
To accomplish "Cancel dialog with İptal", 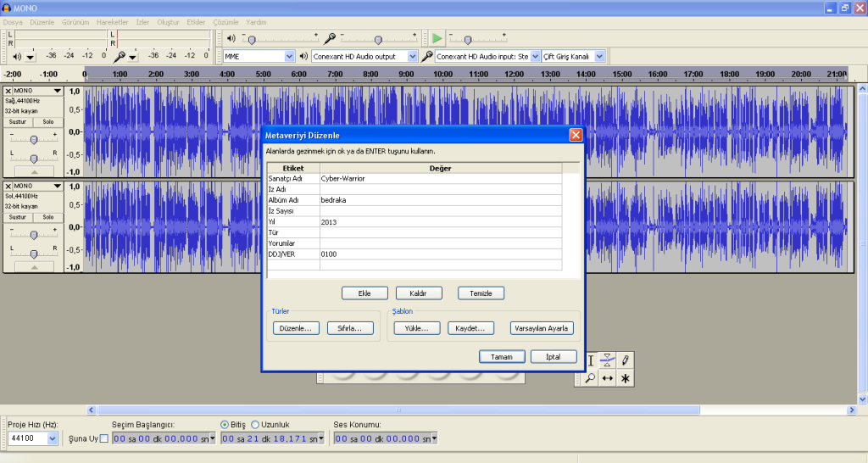I will 554,357.
